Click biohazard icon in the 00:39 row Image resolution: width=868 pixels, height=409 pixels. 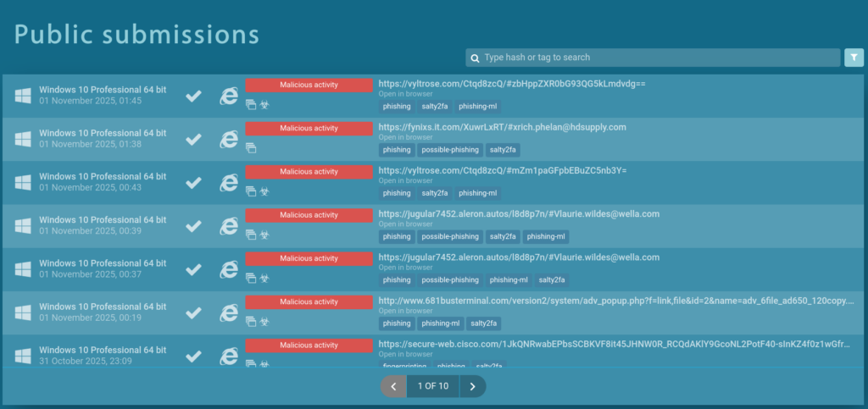point(264,235)
